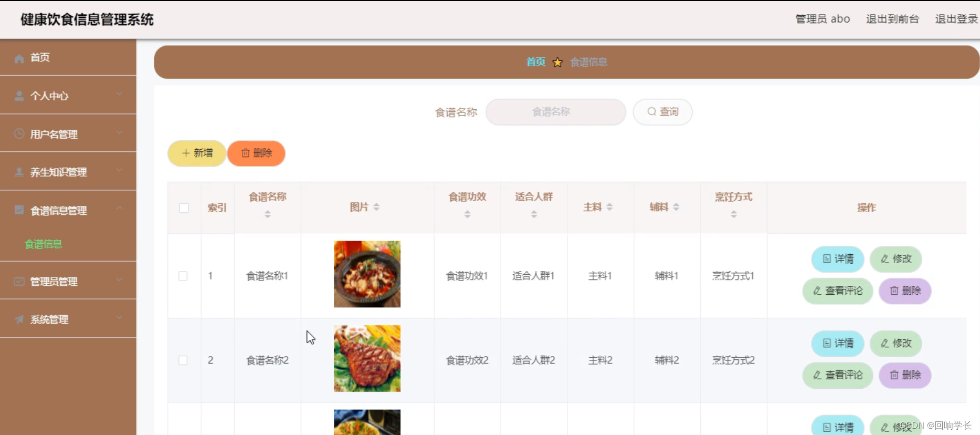Screen dimensions: 980x435
Task: Click the 查询 search button
Action: coord(662,112)
